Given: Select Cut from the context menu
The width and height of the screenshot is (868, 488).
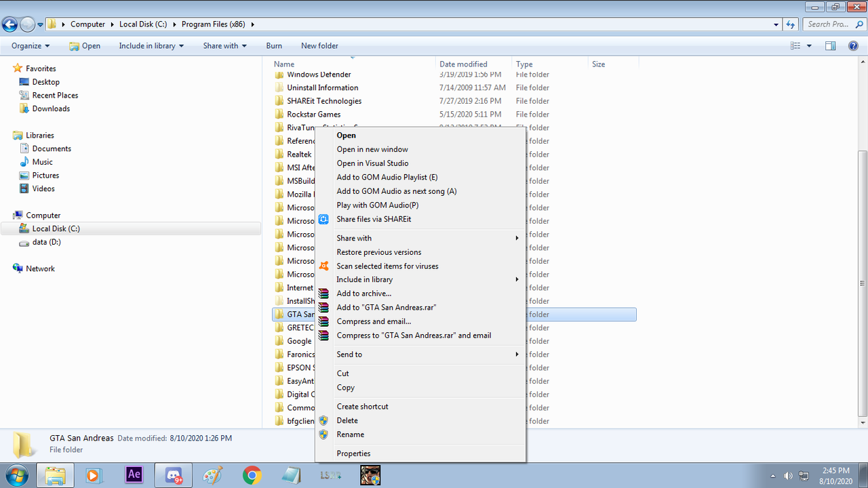Looking at the screenshot, I should [343, 373].
